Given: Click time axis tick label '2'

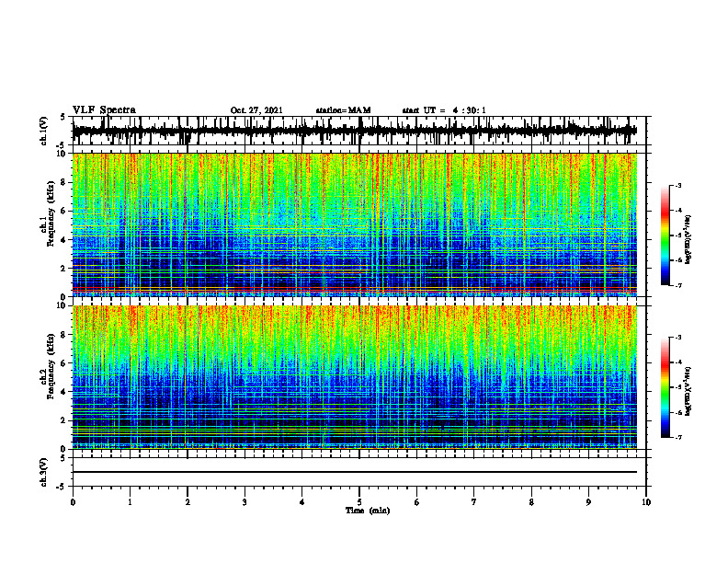Looking at the screenshot, I should click(x=188, y=502).
